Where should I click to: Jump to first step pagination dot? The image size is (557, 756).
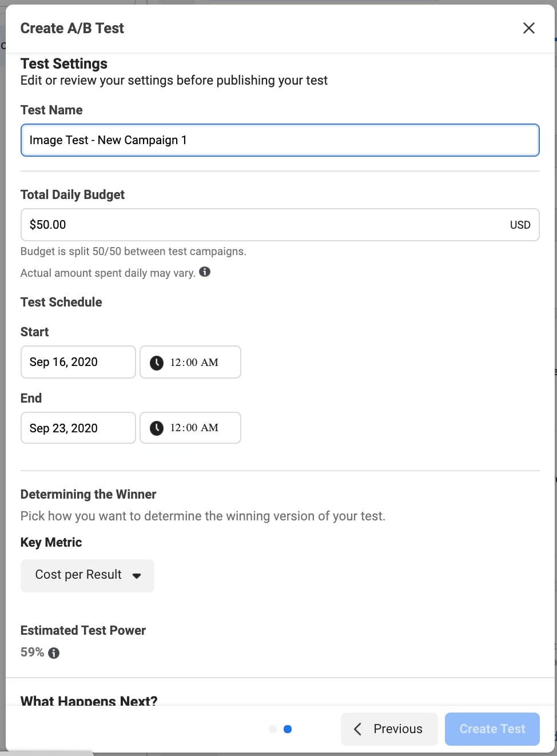[x=273, y=729]
